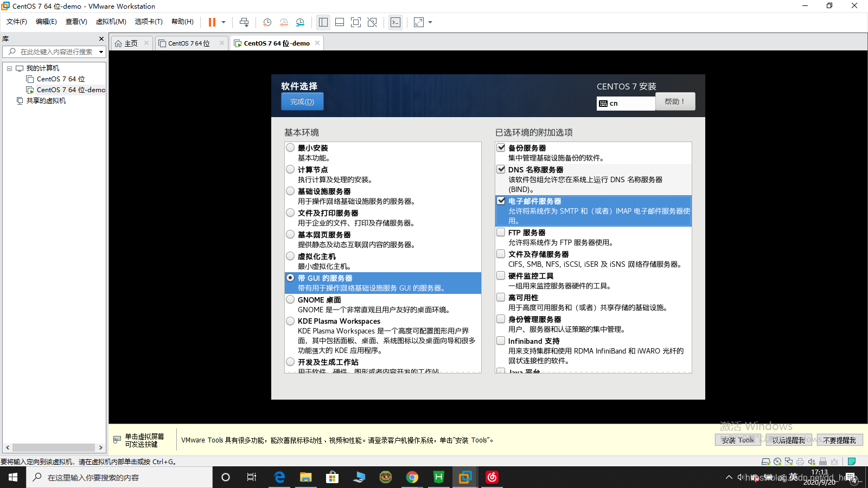Viewport: 868px width, 488px height.
Task: Select the KDE Plasma Workspaces radio button
Action: point(290,321)
